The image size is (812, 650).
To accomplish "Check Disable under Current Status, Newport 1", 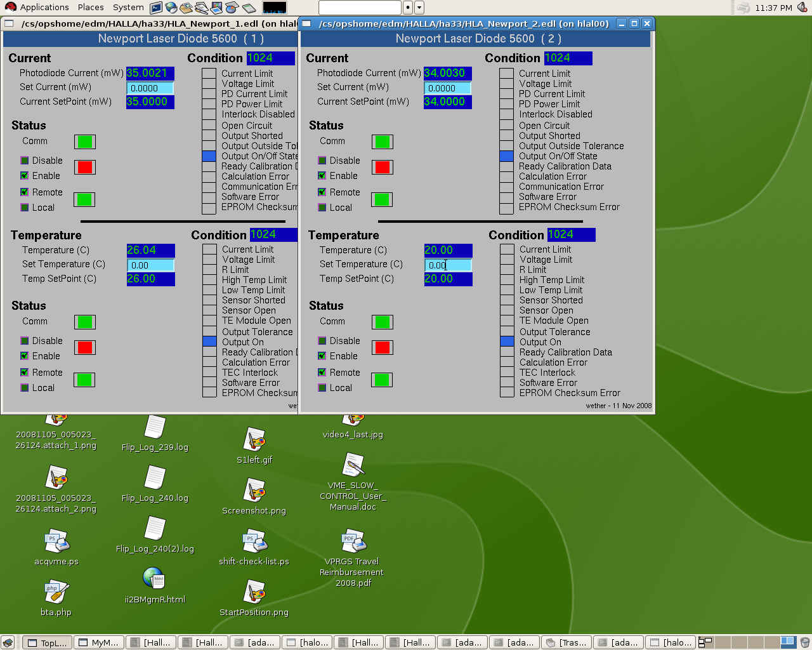I will pyautogui.click(x=25, y=161).
